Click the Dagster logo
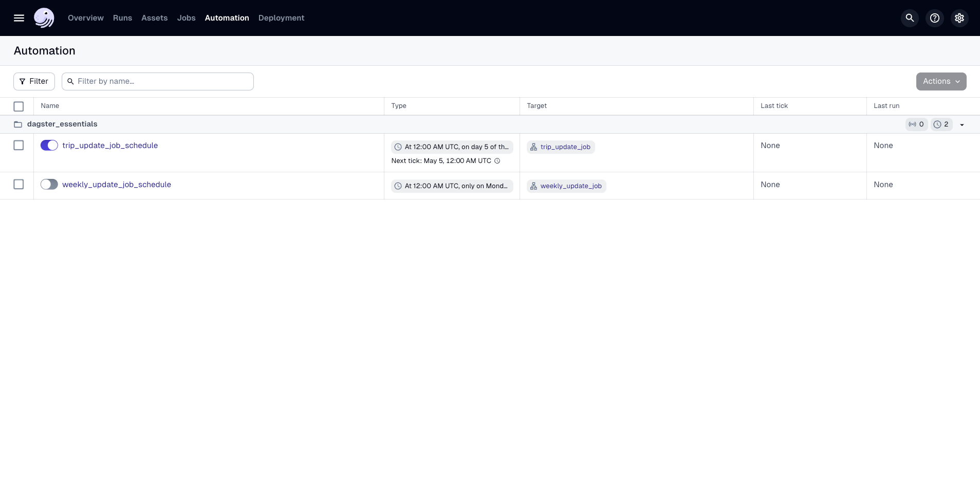Screen dimensions: 980x489 point(44,17)
